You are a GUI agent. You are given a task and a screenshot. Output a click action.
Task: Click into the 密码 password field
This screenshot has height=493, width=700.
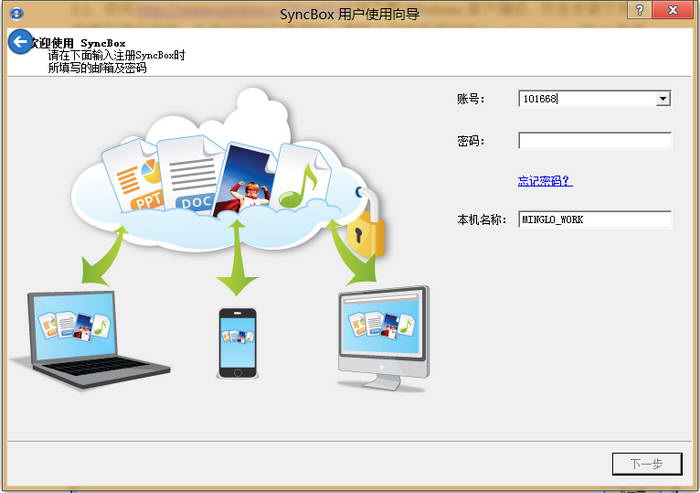tap(595, 141)
